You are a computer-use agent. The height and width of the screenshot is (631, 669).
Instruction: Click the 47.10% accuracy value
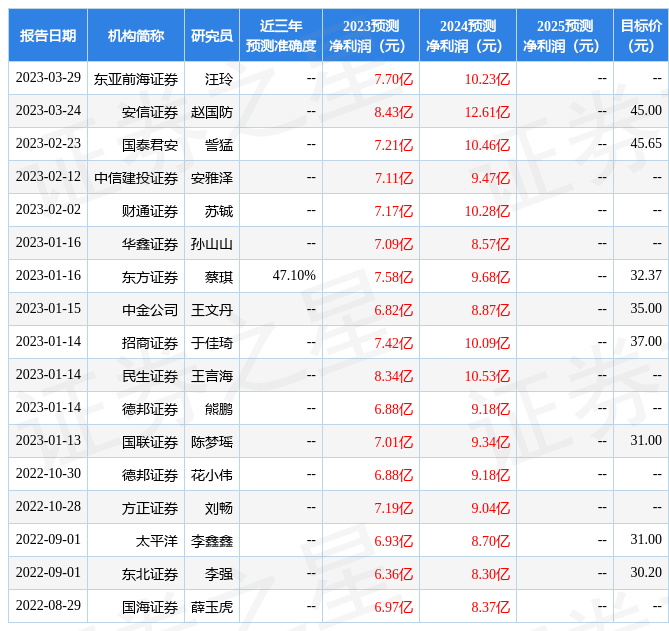click(x=294, y=276)
